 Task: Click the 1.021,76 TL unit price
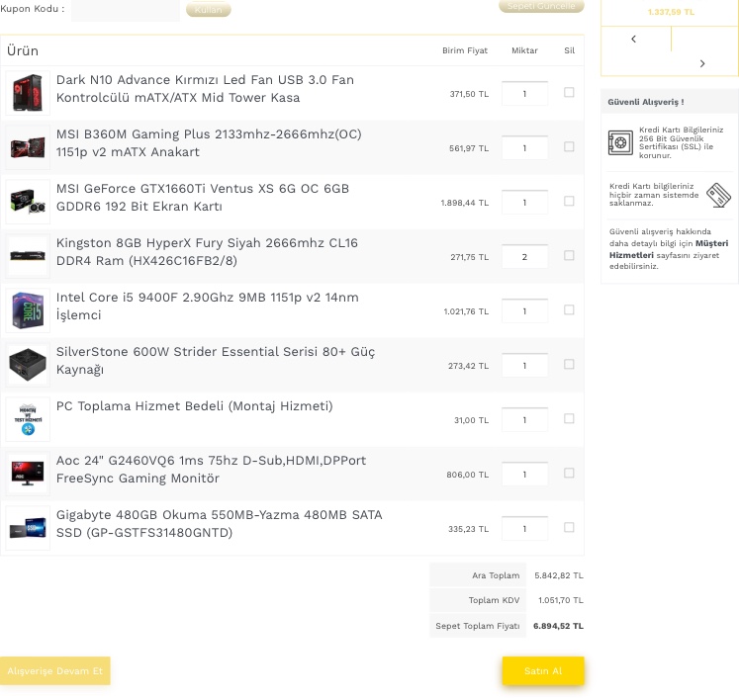[466, 311]
